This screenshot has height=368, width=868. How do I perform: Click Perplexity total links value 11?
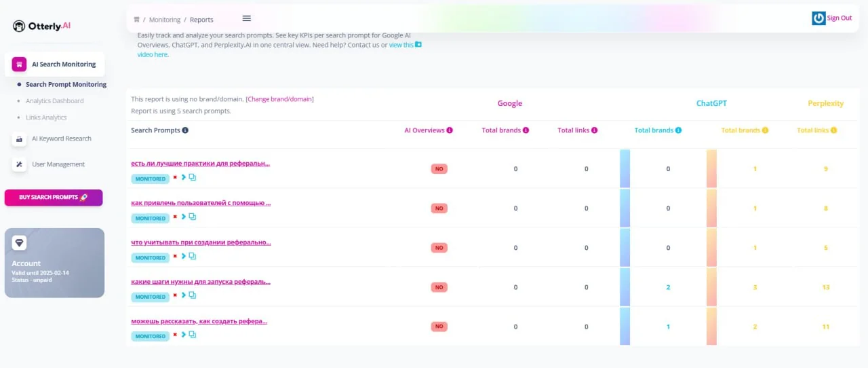826,327
